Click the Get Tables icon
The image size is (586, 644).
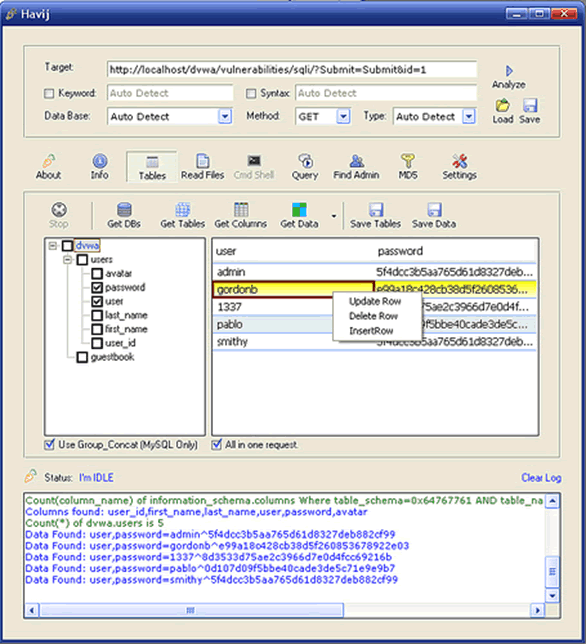click(x=183, y=209)
